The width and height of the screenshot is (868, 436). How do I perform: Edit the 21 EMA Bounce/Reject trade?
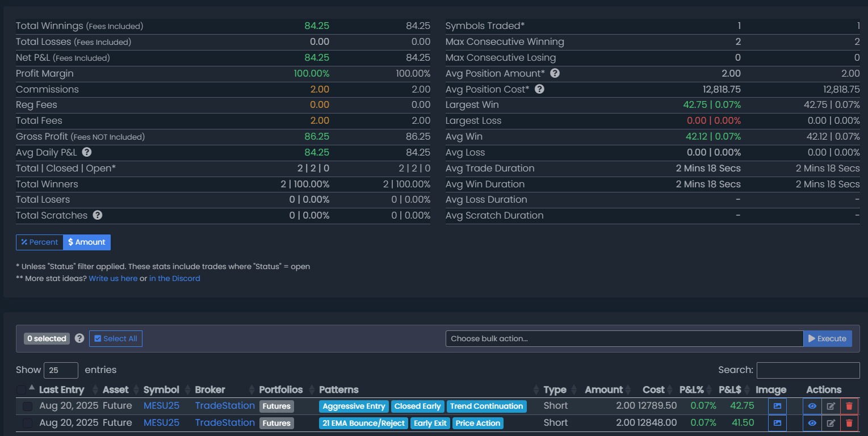coord(831,423)
